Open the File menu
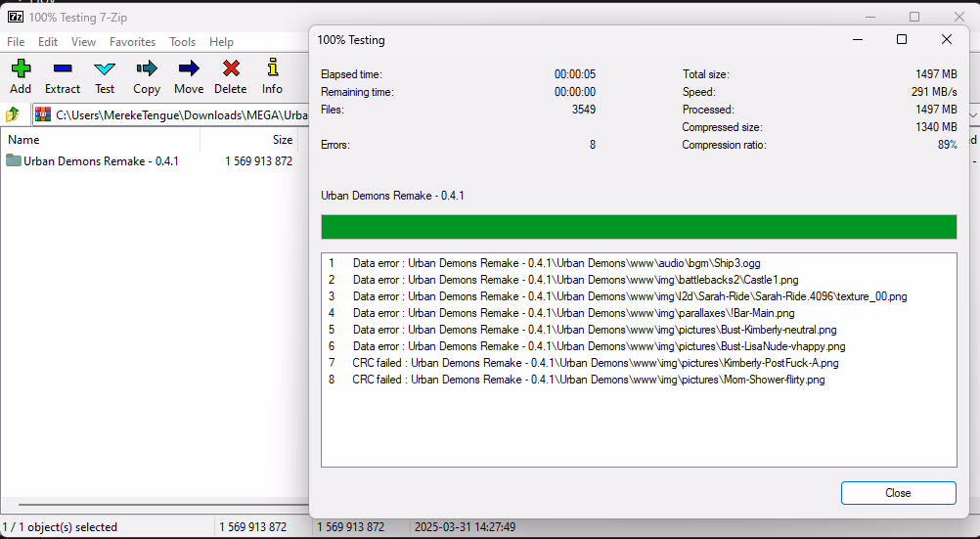 pos(16,42)
